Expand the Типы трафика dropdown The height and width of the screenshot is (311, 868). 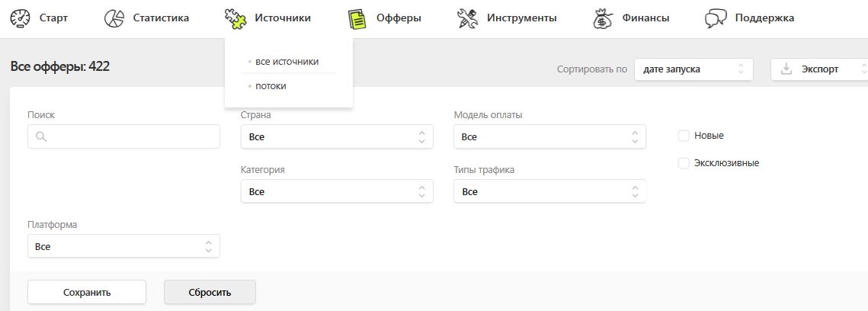click(x=549, y=192)
